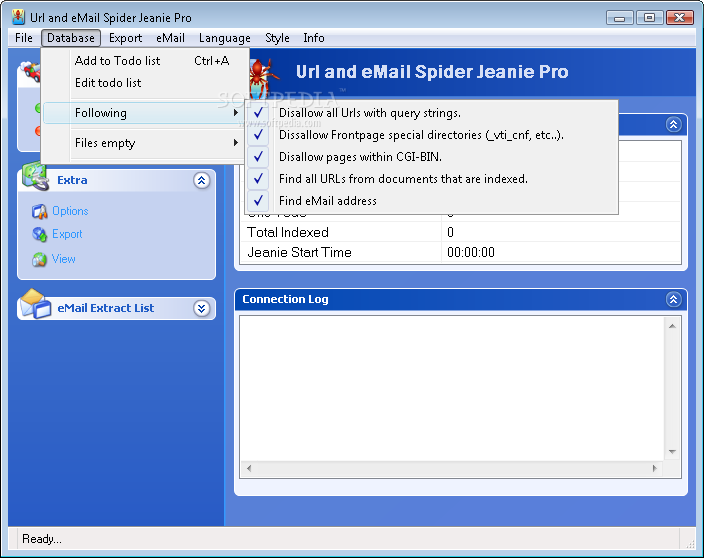Open the Style menu
This screenshot has width=704, height=558.
[277, 38]
